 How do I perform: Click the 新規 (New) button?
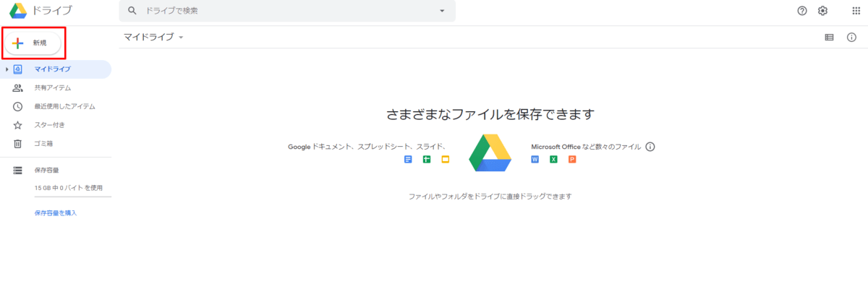coord(33,43)
